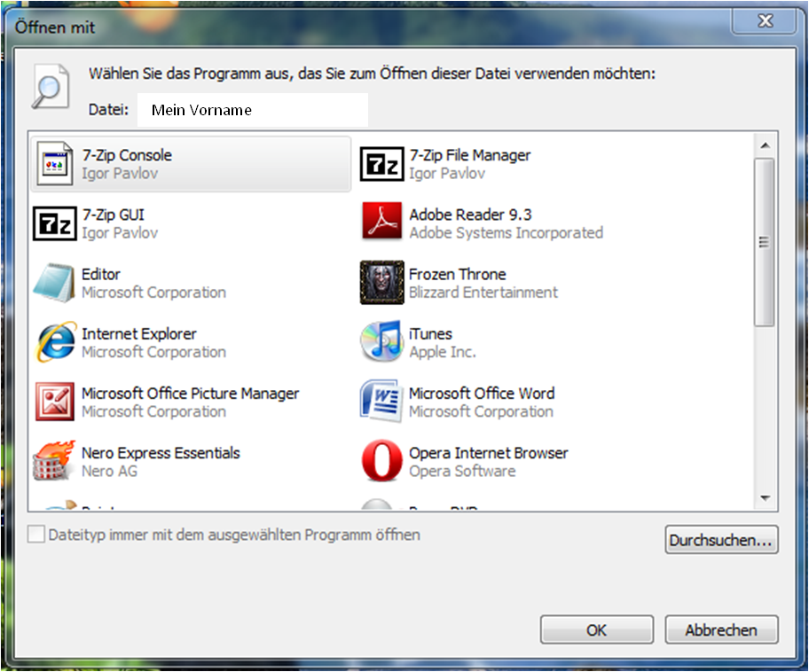
Task: Click the 'Editor' name text
Action: pyautogui.click(x=101, y=274)
